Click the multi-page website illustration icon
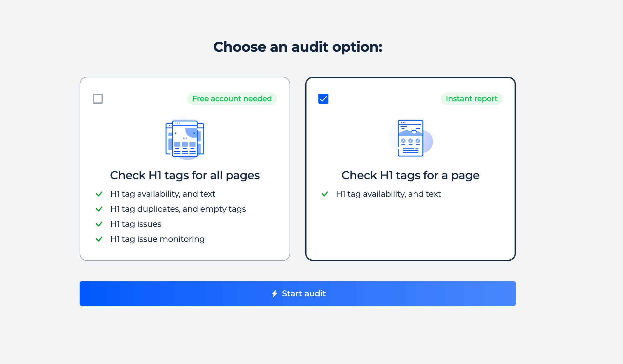This screenshot has height=364, width=623. [185, 138]
